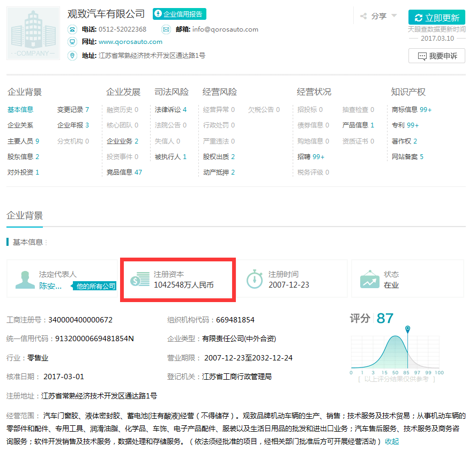Screen dimensions: 476x459
Task: View 竞品信息 47 section
Action: click(x=124, y=172)
